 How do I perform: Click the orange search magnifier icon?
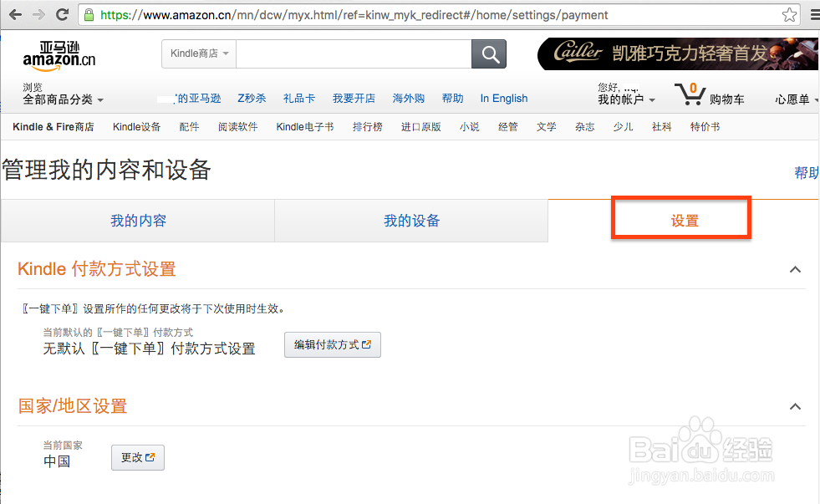488,53
